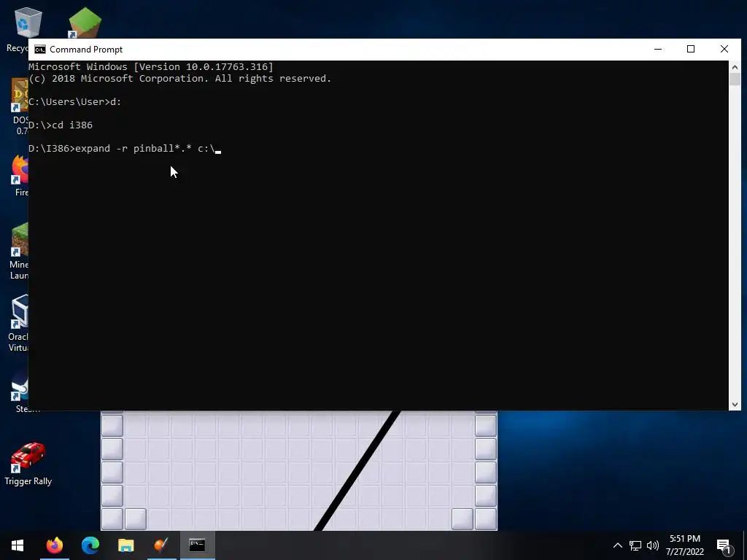Click the Show Desktop strip beside notifications
The height and width of the screenshot is (560, 747).
click(x=745, y=545)
